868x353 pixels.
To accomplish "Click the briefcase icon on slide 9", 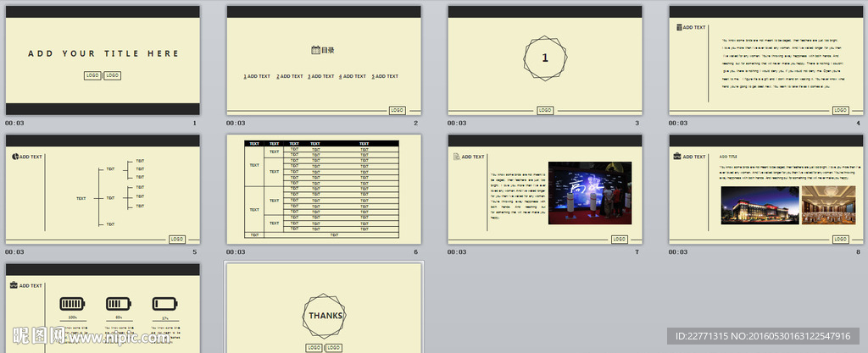I will coord(14,285).
